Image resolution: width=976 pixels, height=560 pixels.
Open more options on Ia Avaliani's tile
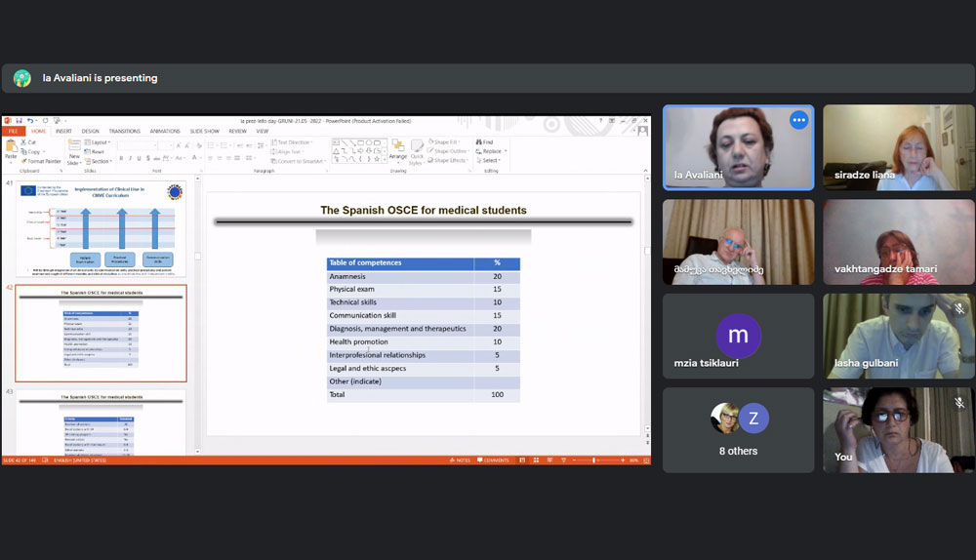pos(799,120)
